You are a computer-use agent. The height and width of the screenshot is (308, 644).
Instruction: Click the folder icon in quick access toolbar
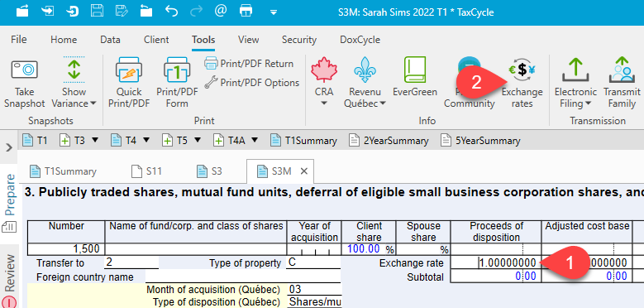(145, 11)
